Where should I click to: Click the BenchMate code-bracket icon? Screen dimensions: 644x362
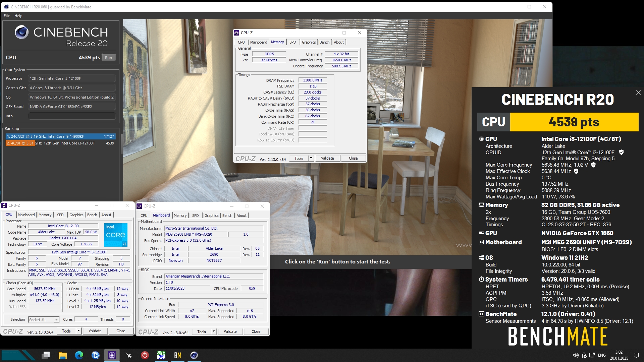[481, 314]
